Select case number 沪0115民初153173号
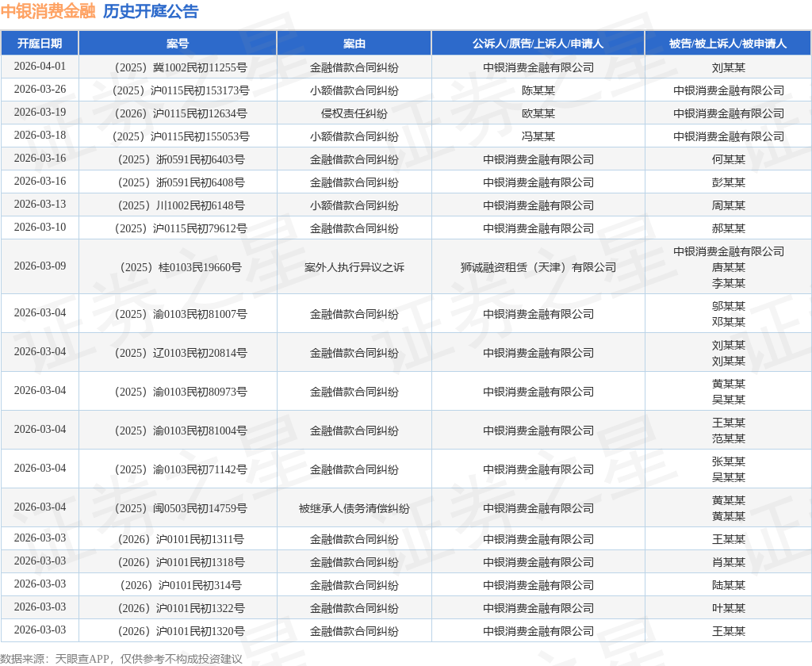 click(200, 90)
